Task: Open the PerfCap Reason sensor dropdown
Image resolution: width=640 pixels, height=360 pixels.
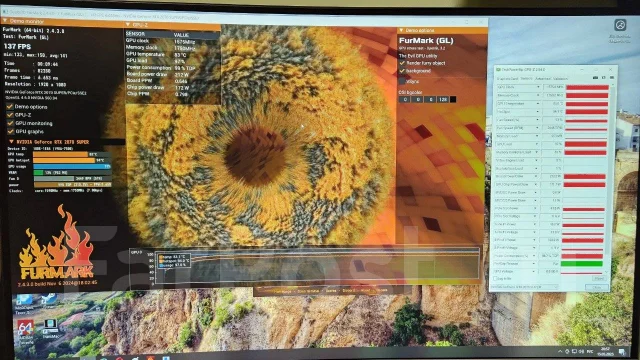Action: (534, 264)
